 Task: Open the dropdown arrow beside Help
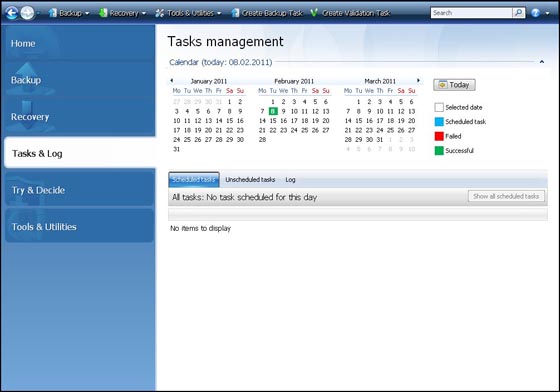tap(548, 13)
